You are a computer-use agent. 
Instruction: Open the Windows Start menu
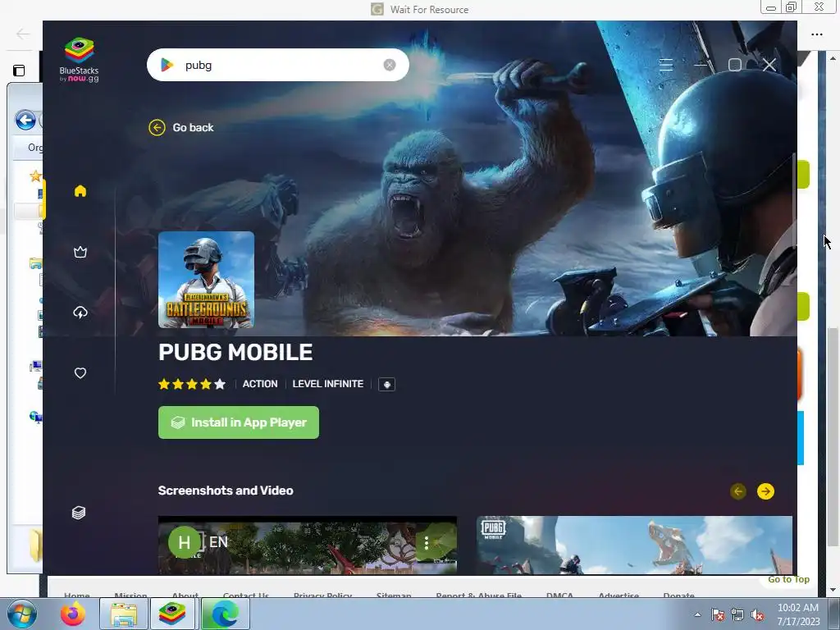coord(21,614)
